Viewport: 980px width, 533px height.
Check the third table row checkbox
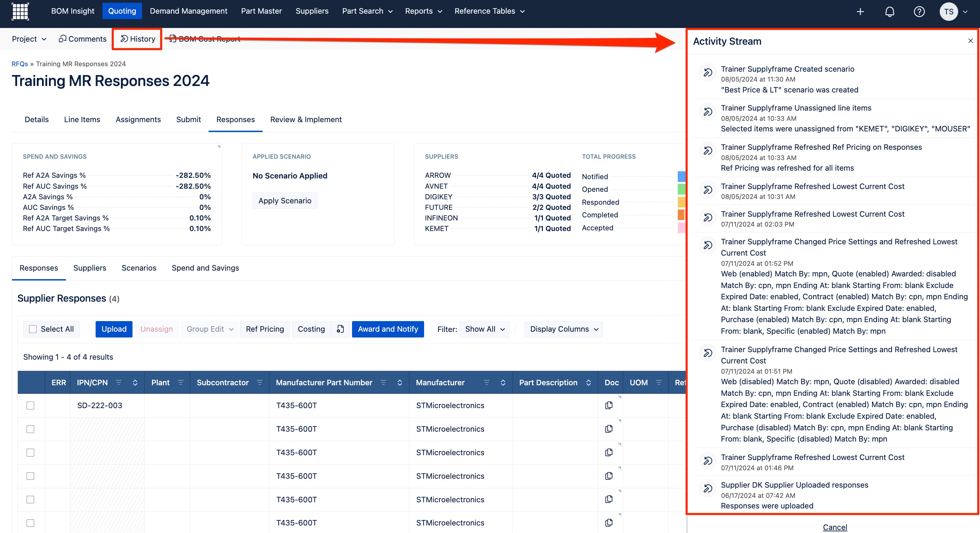[30, 453]
